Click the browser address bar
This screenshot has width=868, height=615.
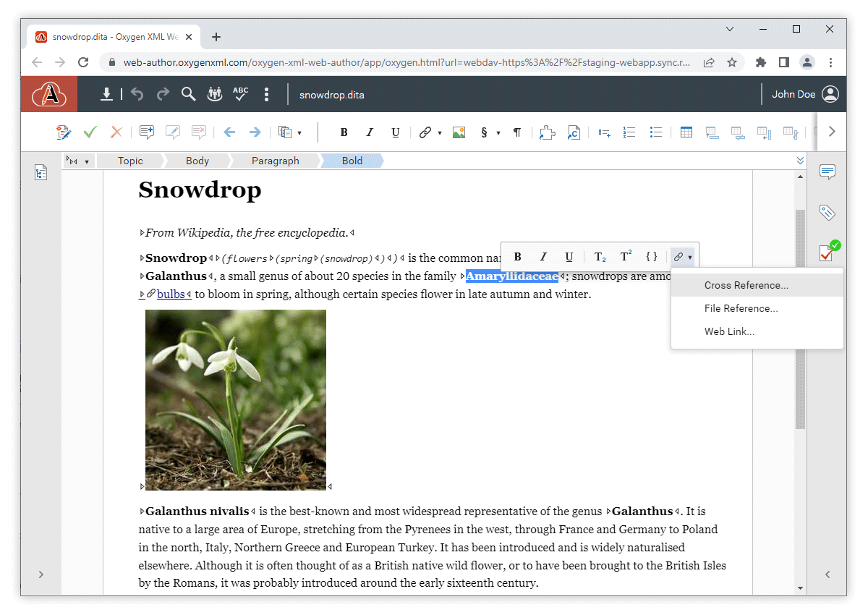coord(407,62)
